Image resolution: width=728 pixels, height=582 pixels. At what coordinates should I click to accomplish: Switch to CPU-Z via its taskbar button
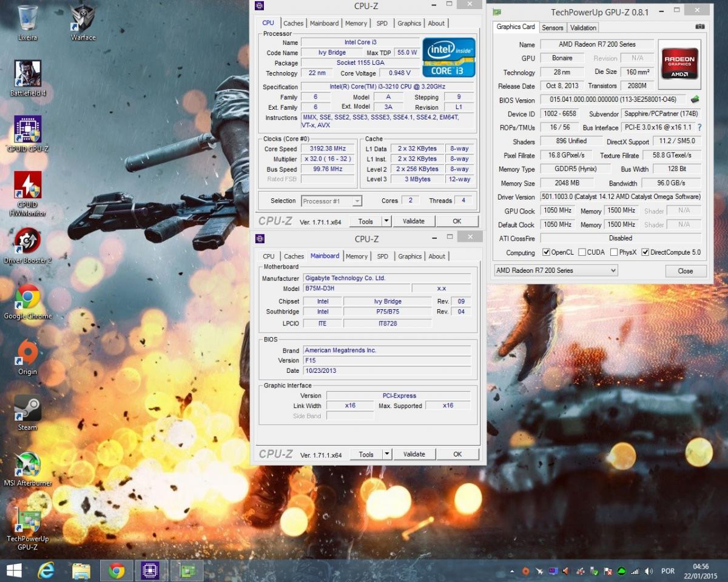151,570
